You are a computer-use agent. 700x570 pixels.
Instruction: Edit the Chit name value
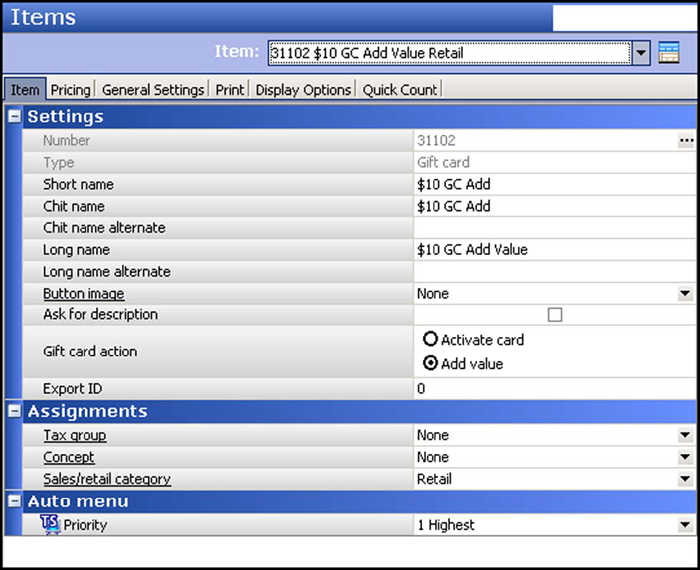tap(554, 206)
